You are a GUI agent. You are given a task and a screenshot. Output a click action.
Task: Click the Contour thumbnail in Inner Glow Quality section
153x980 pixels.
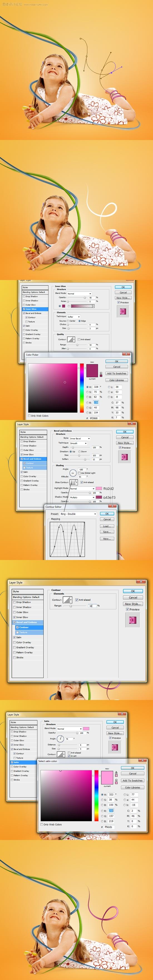tap(71, 339)
